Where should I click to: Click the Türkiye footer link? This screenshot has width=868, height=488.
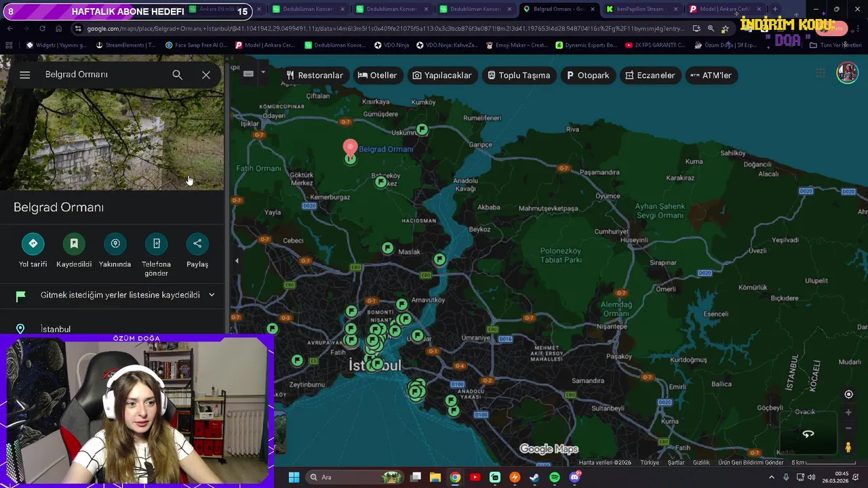point(650,462)
